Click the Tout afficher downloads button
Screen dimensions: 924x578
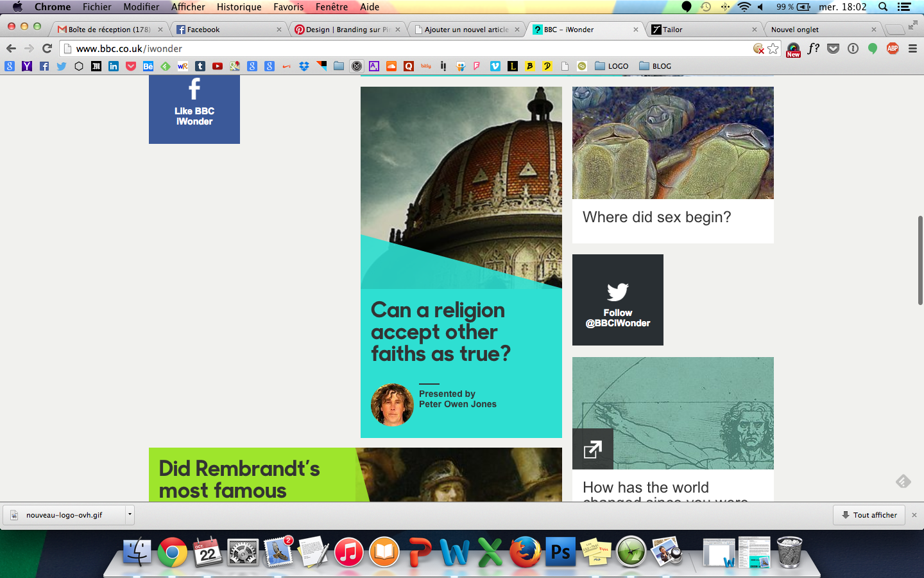869,515
